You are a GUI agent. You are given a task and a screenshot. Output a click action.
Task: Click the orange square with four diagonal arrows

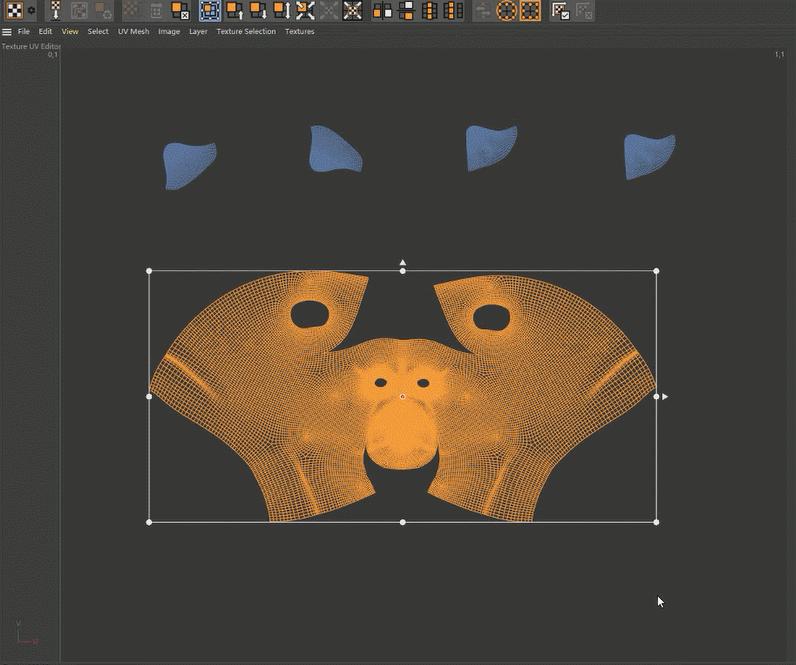(x=305, y=10)
